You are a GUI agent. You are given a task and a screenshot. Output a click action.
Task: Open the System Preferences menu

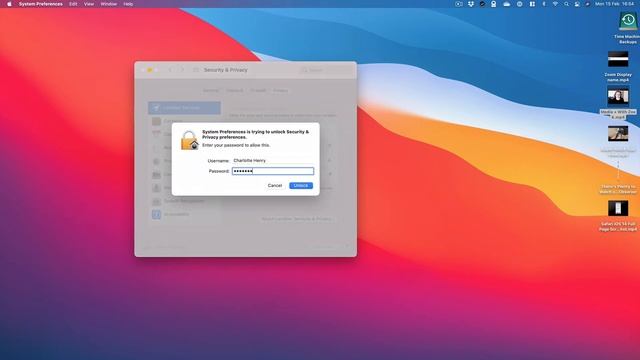tap(41, 4)
